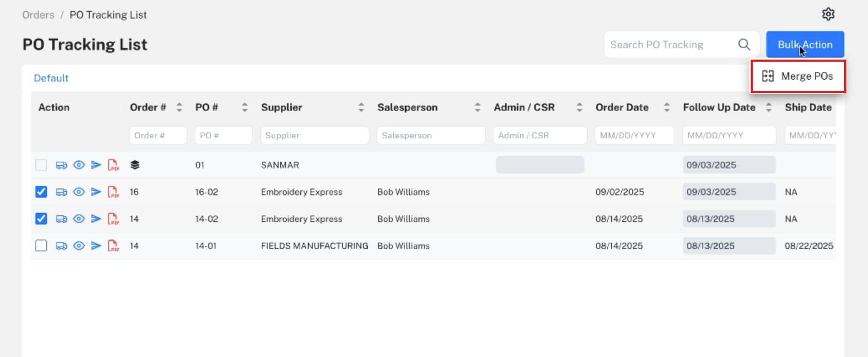Open the eye preview icon on the SANMAR row

click(x=79, y=165)
